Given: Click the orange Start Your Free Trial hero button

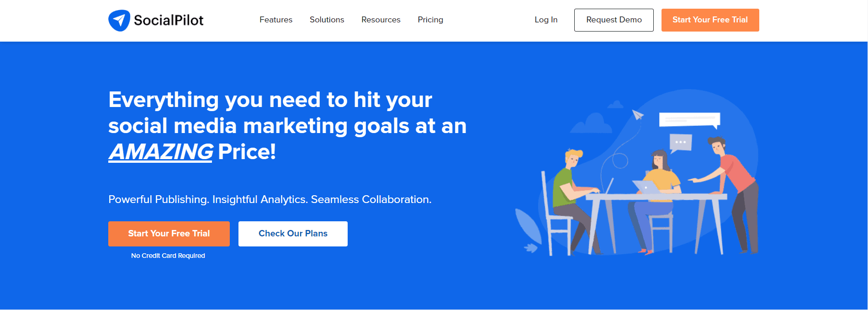Looking at the screenshot, I should click(169, 234).
